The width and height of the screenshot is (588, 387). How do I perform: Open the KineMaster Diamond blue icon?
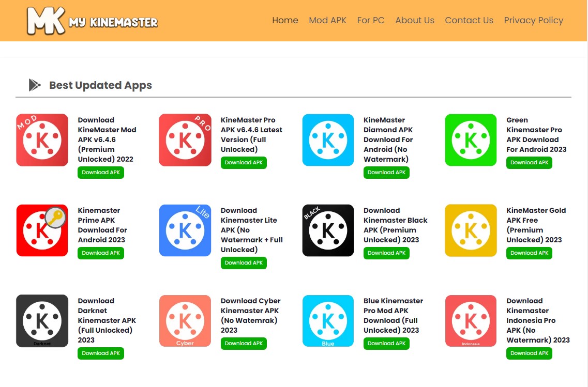pos(328,140)
